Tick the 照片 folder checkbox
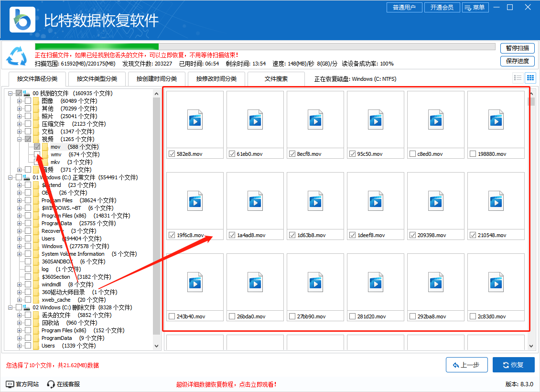Screen dimensions: 540x392 (28, 116)
